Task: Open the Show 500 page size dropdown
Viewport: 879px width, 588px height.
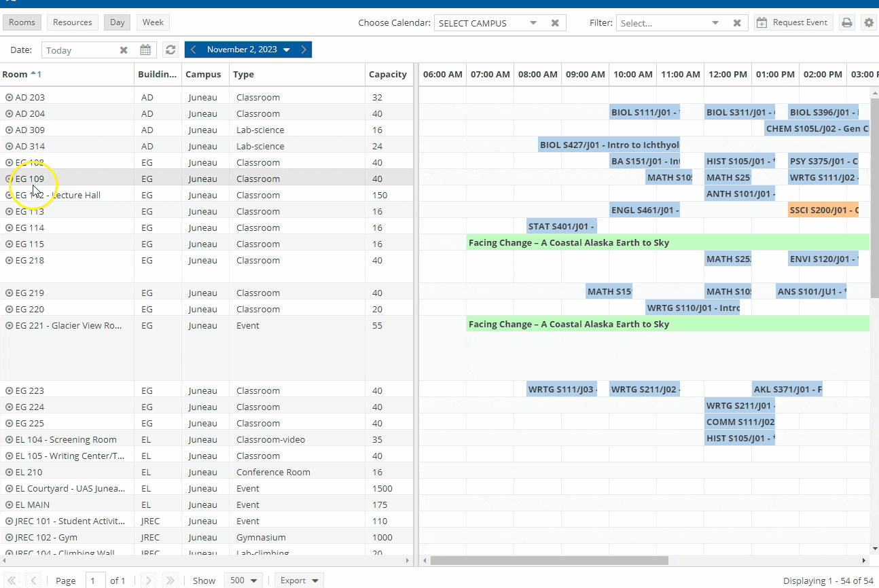Action: tap(245, 581)
